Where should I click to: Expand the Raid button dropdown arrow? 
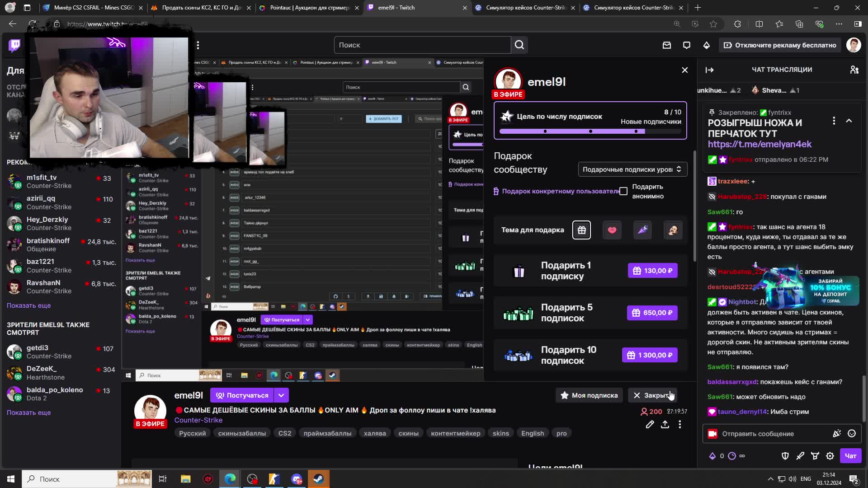[281, 395]
